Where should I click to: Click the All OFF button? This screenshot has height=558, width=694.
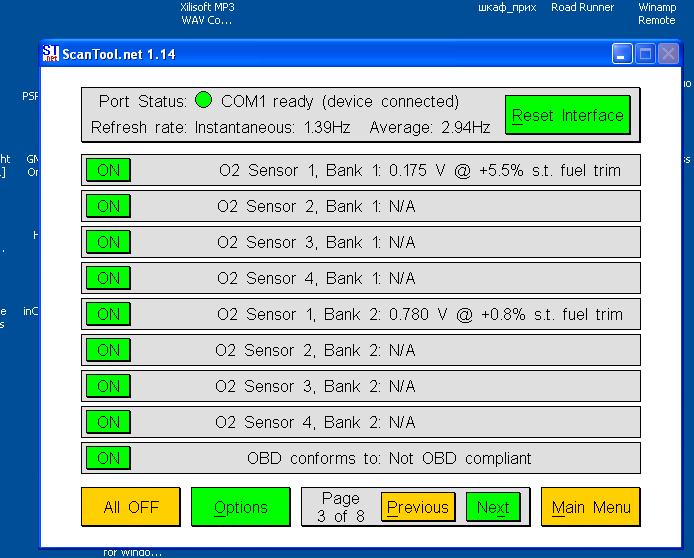[130, 507]
